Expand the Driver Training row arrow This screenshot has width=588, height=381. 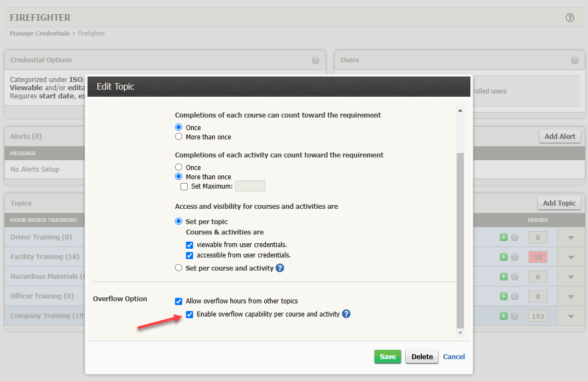[x=570, y=238]
